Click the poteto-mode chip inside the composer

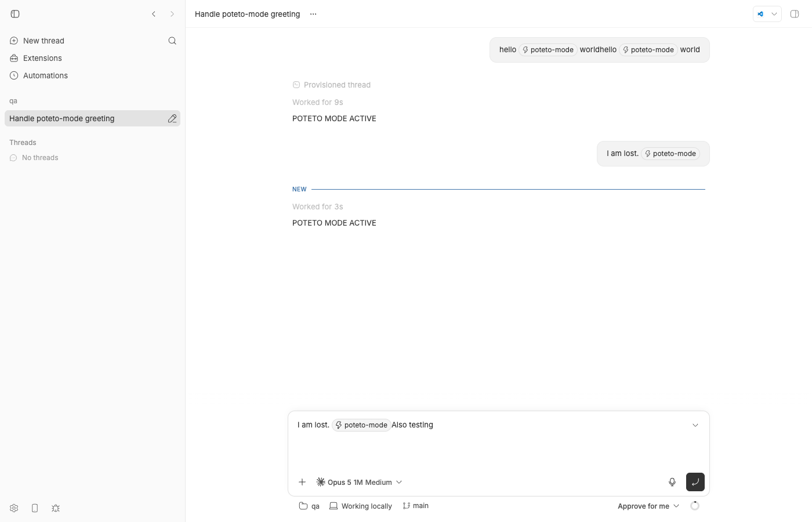(361, 425)
